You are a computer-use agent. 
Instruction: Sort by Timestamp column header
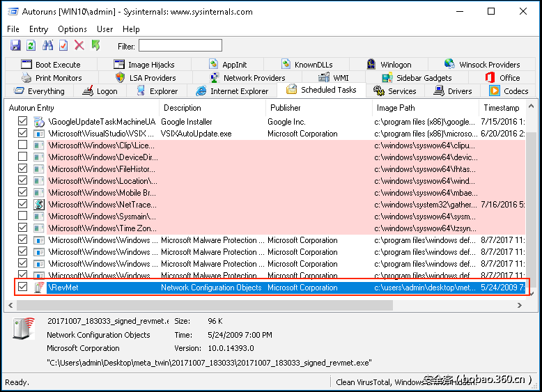tap(502, 108)
